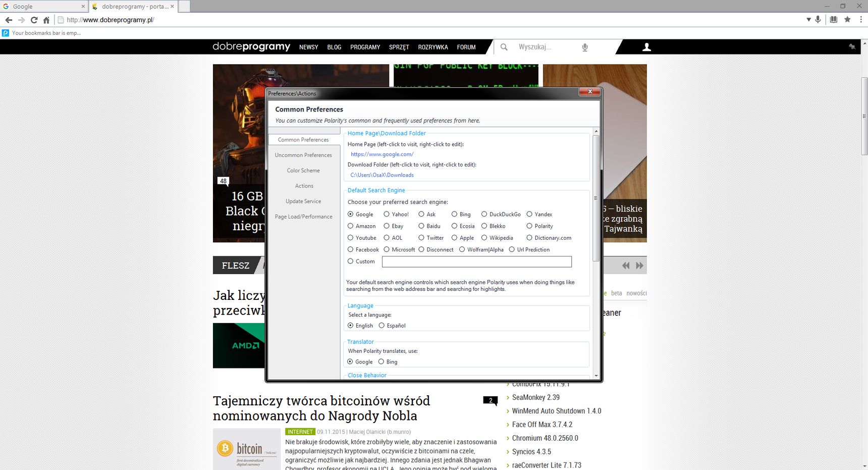The height and width of the screenshot is (470, 868).
Task: Open the address bar dropdown arrow
Action: [x=808, y=20]
